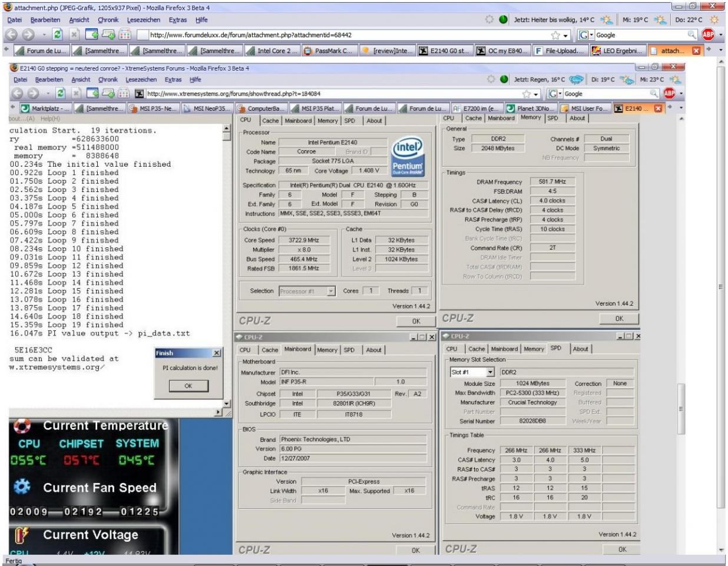Click inner Firefox back arrow in XtremeSystems window
The width and height of the screenshot is (728, 566).
[x=18, y=93]
